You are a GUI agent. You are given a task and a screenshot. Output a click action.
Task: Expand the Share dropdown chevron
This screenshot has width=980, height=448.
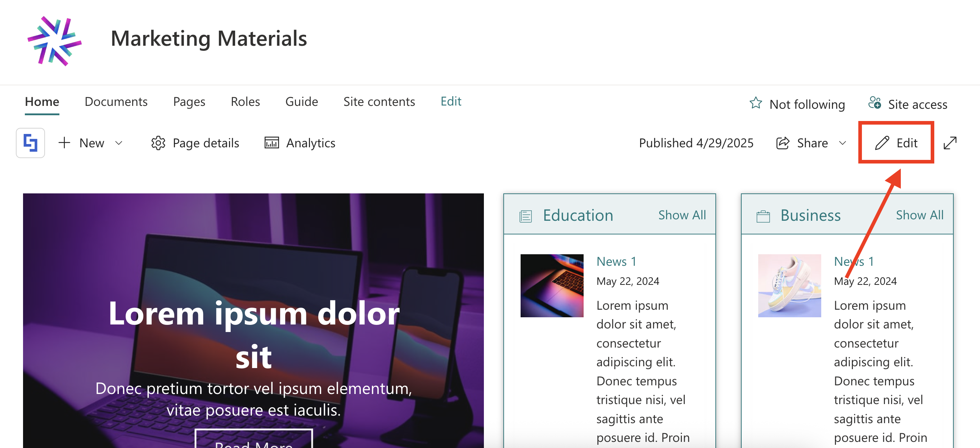[x=842, y=143]
